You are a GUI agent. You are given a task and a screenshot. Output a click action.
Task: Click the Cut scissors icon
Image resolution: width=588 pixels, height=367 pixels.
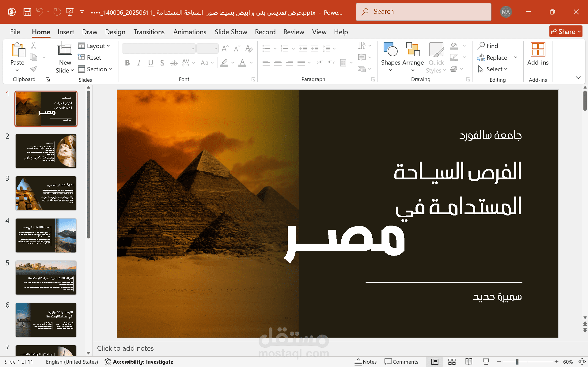click(33, 46)
